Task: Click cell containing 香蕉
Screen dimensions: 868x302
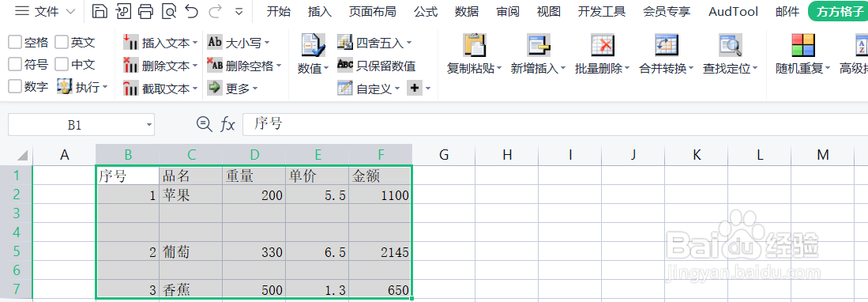Action: (190, 289)
